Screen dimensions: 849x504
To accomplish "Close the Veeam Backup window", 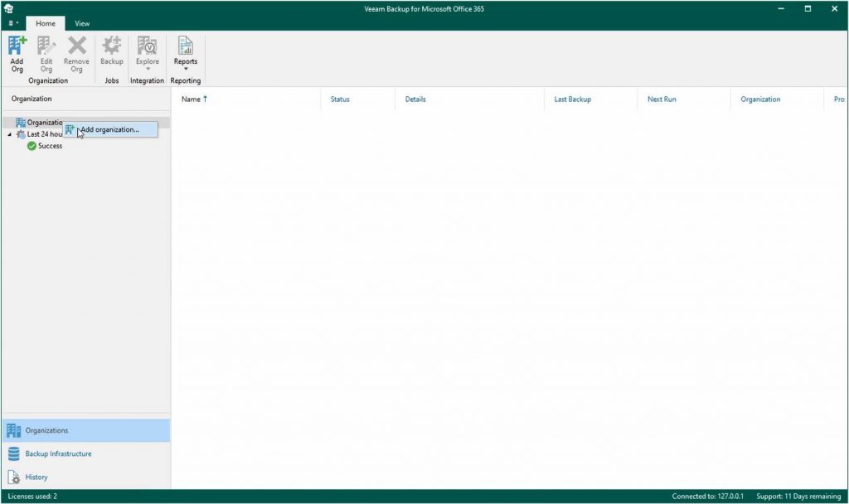I will (834, 8).
